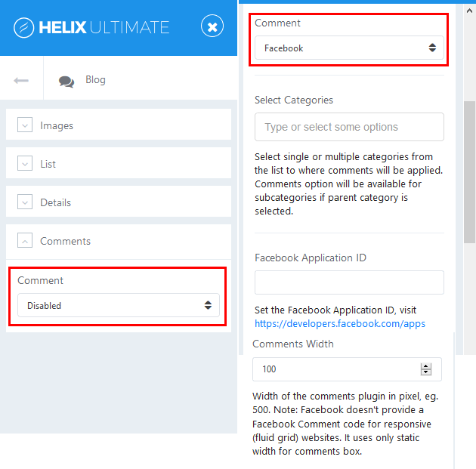Click the Comments Width number field

(336, 369)
